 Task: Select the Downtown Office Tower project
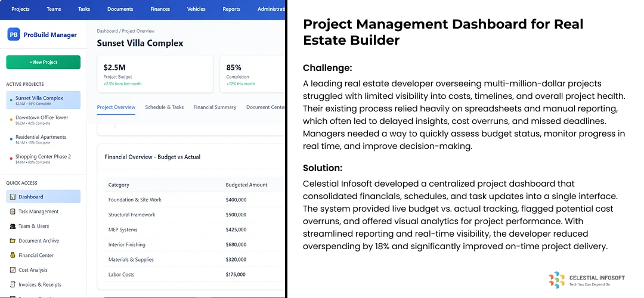(43, 120)
